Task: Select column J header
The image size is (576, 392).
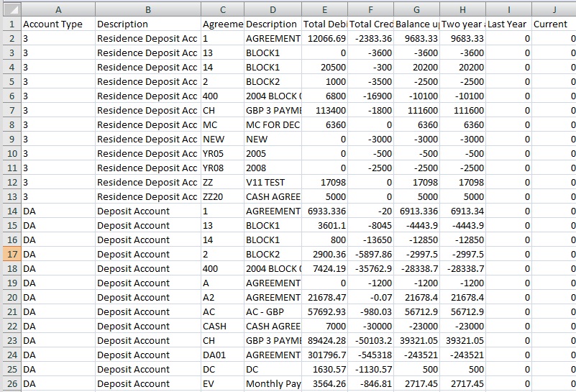Action: coord(554,10)
